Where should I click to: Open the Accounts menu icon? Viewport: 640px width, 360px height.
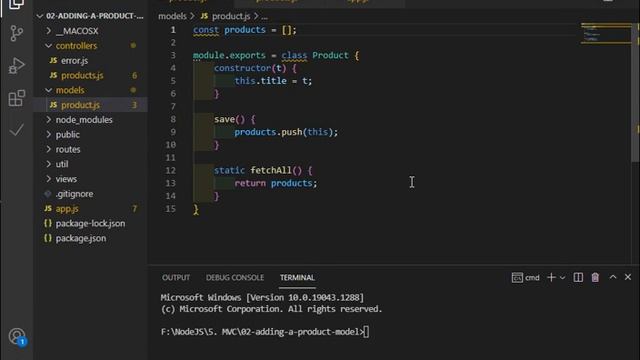pos(17,336)
